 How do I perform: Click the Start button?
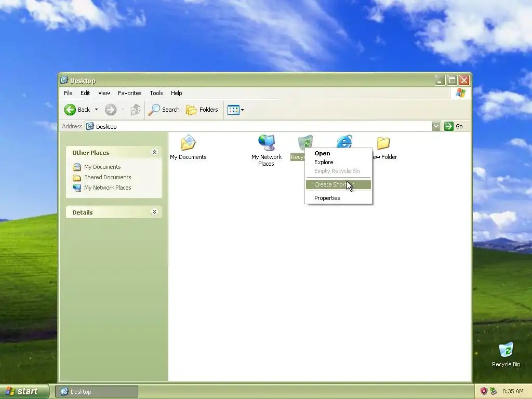pos(24,392)
